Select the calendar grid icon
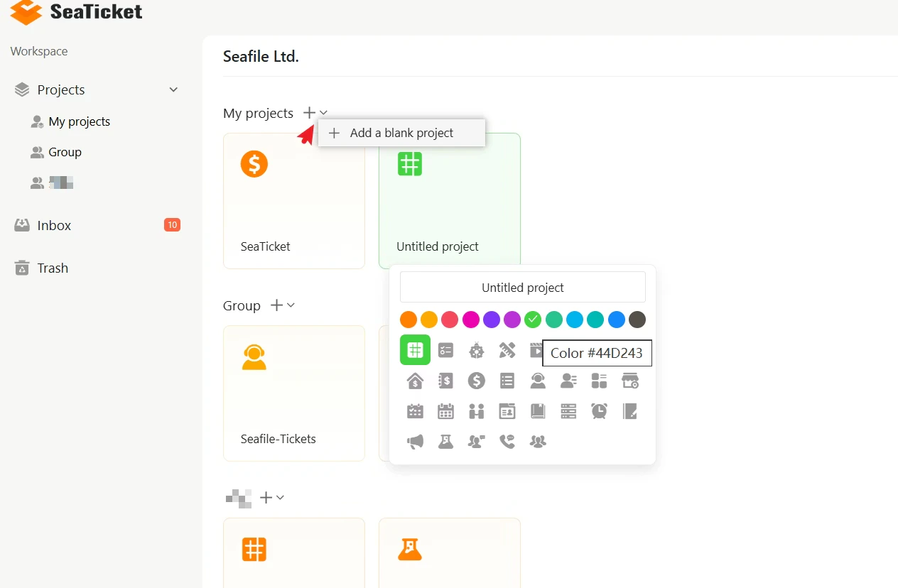Viewport: 898px width, 588px height. (445, 410)
